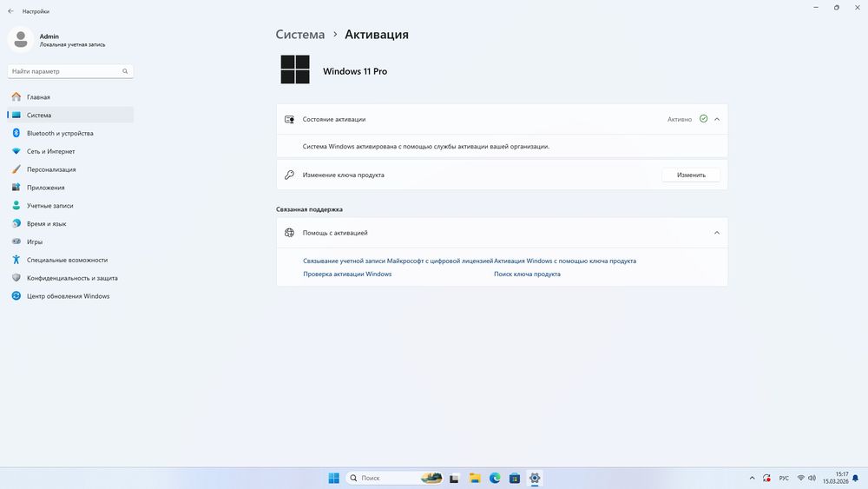The image size is (868, 489).
Task: Go back using the arrow in Settings
Action: click(10, 11)
